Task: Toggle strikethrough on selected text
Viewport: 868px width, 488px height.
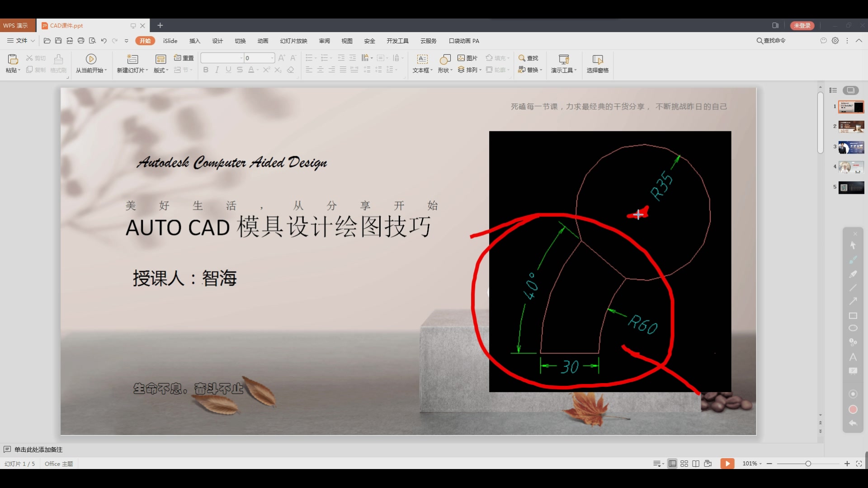Action: [240, 70]
